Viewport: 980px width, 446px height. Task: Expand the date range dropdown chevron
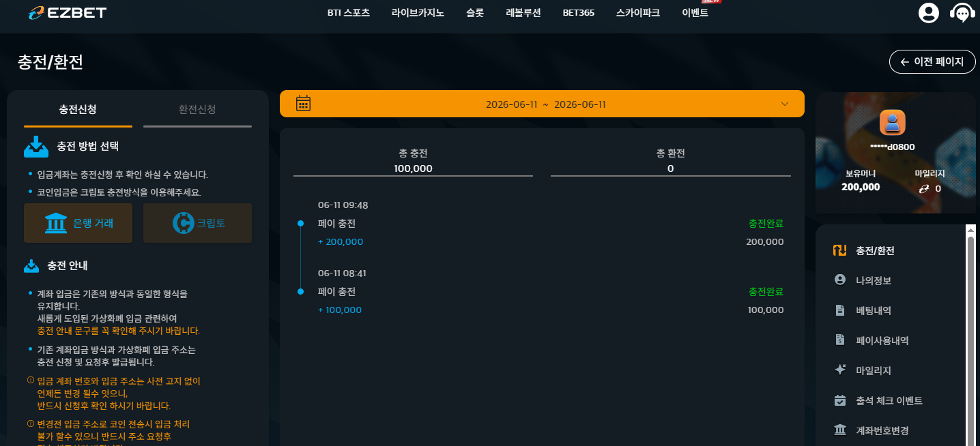(x=785, y=104)
